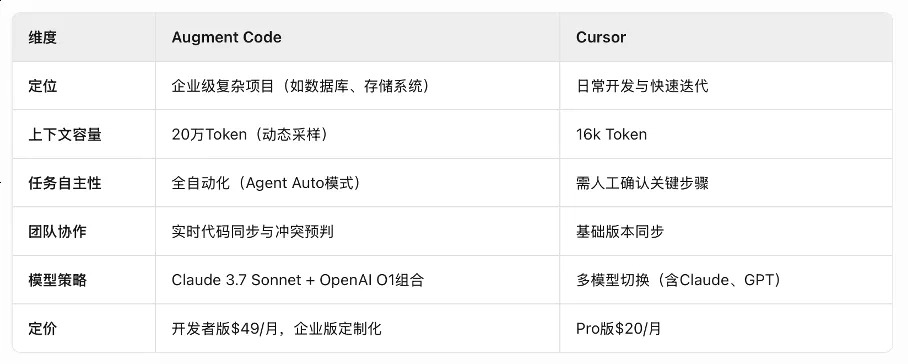Click the 实时代码同步与冲突预判 cell
This screenshot has height=364, width=908.
(x=252, y=231)
